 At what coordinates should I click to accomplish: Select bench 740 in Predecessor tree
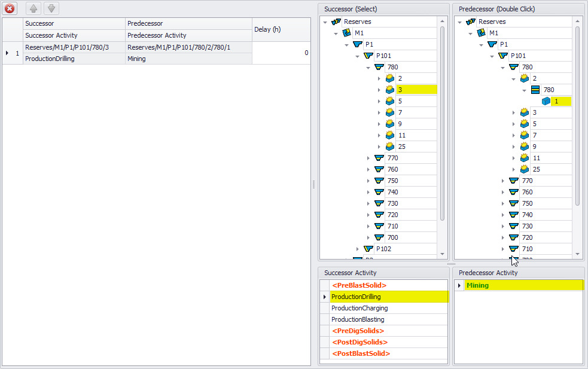pyautogui.click(x=527, y=215)
